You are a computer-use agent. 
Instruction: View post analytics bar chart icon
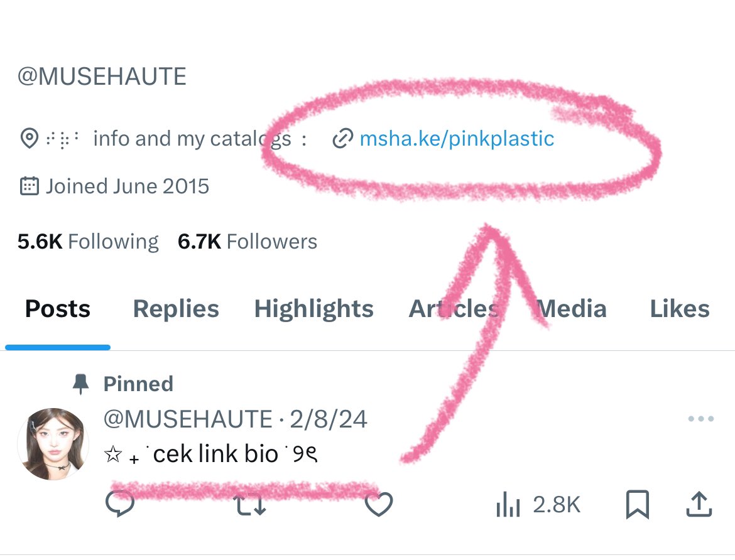tap(508, 504)
